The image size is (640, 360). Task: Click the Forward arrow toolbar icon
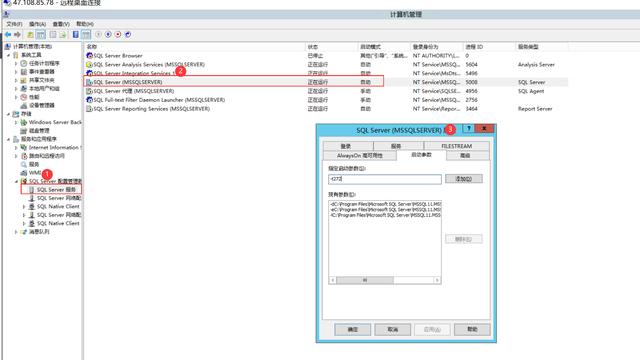click(17, 35)
